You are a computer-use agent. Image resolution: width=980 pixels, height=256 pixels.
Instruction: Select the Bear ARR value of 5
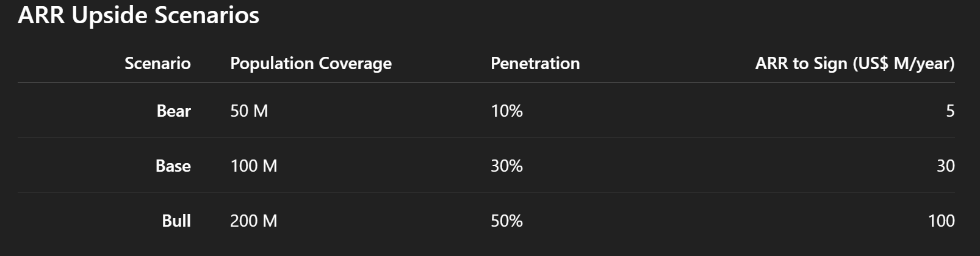click(950, 111)
